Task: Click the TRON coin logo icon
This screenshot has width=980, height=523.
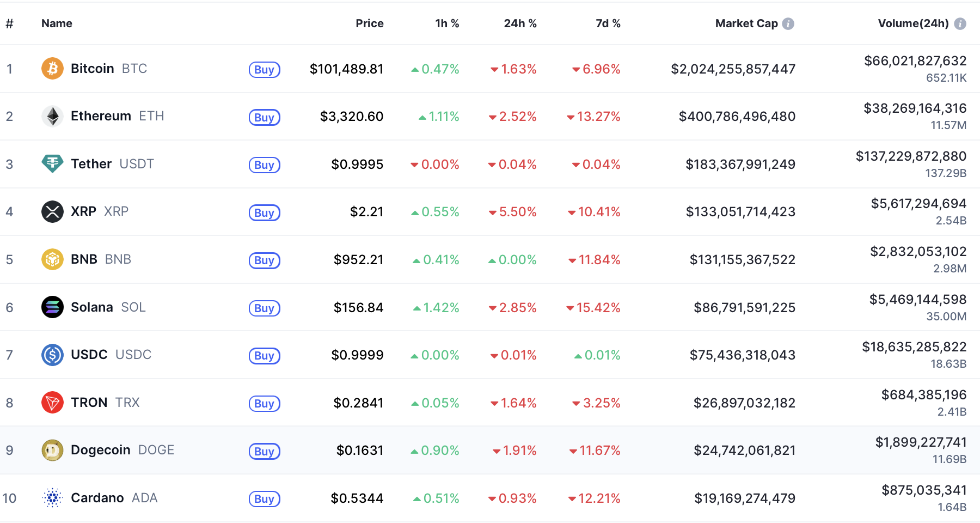Action: 52,403
